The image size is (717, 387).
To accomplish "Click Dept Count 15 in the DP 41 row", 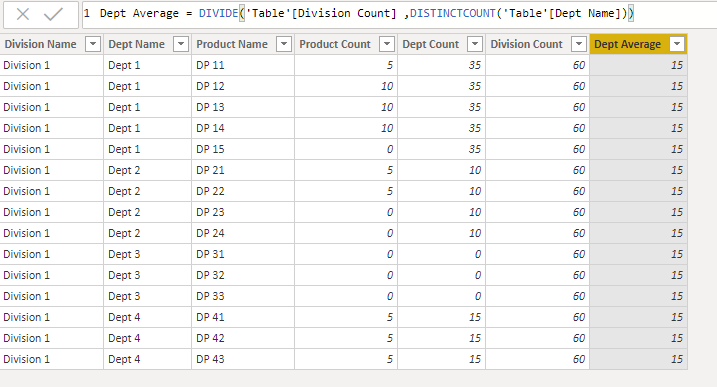I will pyautogui.click(x=441, y=317).
